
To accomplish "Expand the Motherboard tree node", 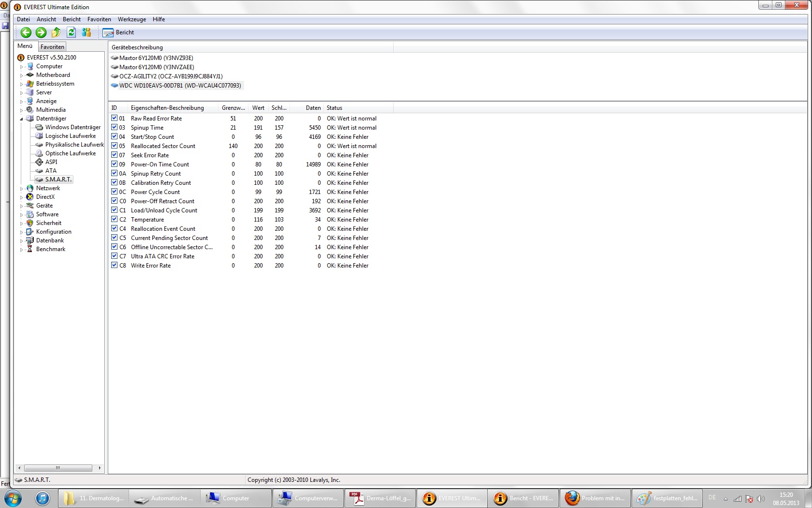I will click(x=21, y=75).
